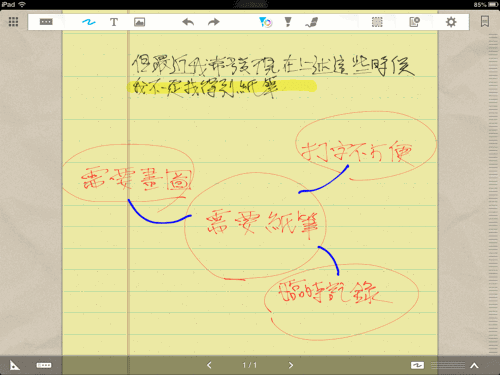This screenshot has height=375, width=500.
Task: Redo the last undone stroke
Action: 214,22
